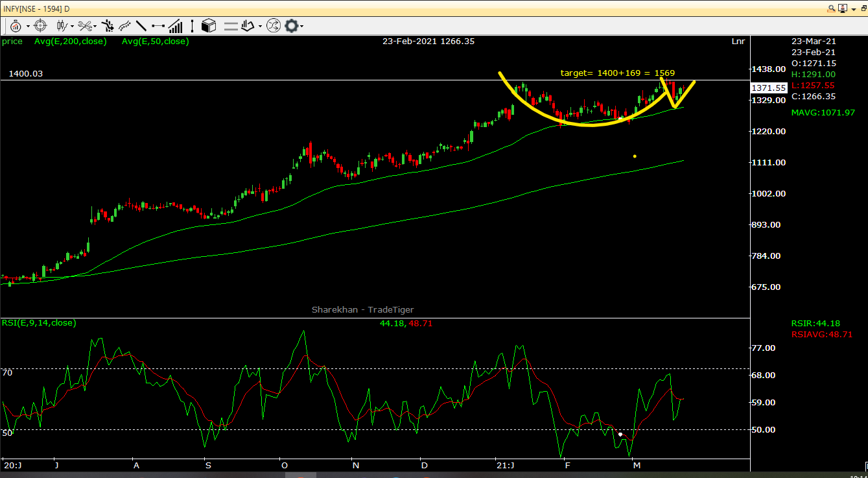Click the wrench and scissors tools icon

point(85,26)
